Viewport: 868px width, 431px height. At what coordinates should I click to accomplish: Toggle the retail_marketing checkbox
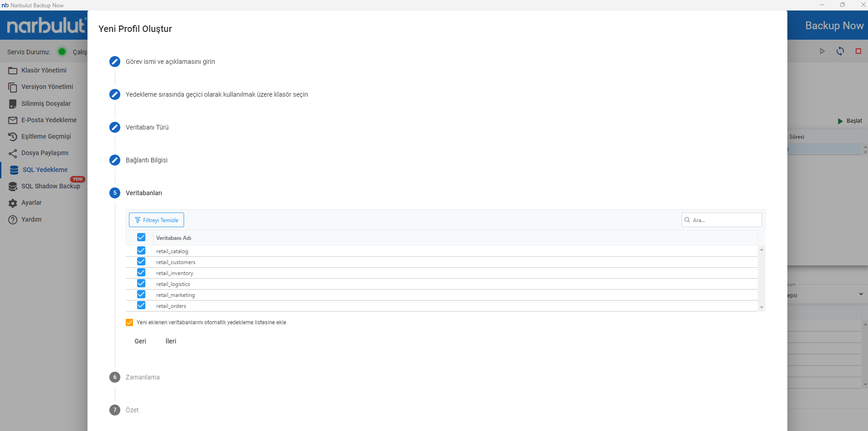click(141, 294)
